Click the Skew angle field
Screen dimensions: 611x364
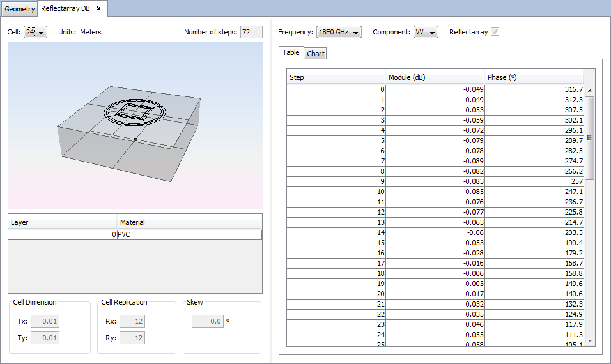(x=208, y=321)
